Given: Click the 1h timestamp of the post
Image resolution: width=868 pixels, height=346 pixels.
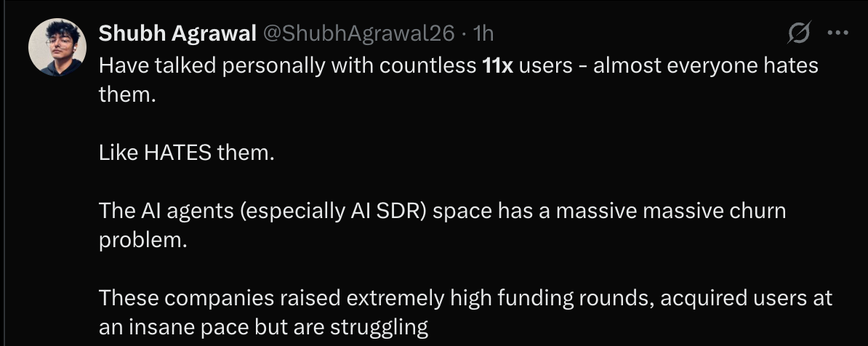Looking at the screenshot, I should [x=483, y=33].
